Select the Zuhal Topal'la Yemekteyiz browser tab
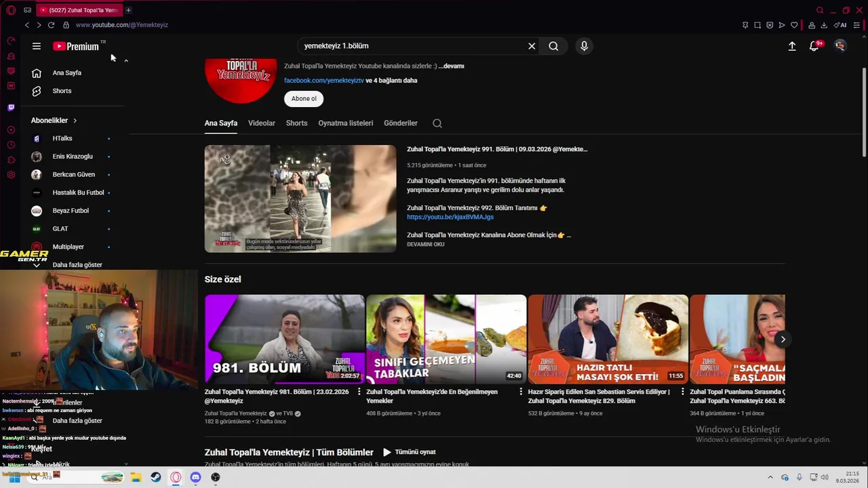868x488 pixels. point(79,10)
